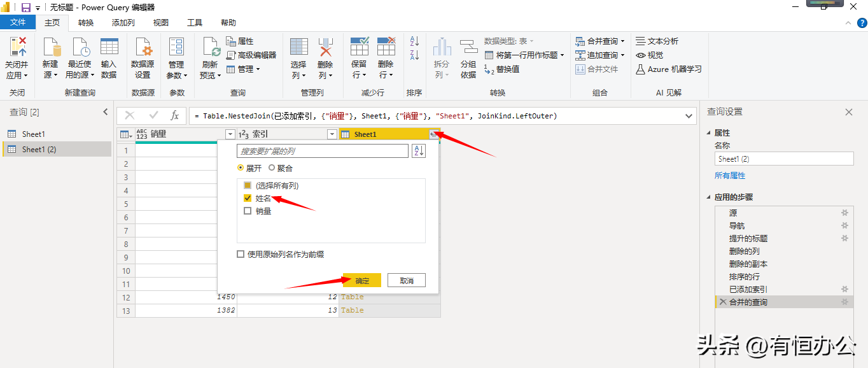Open Data Source Settings (数据源设置) icon

143,47
